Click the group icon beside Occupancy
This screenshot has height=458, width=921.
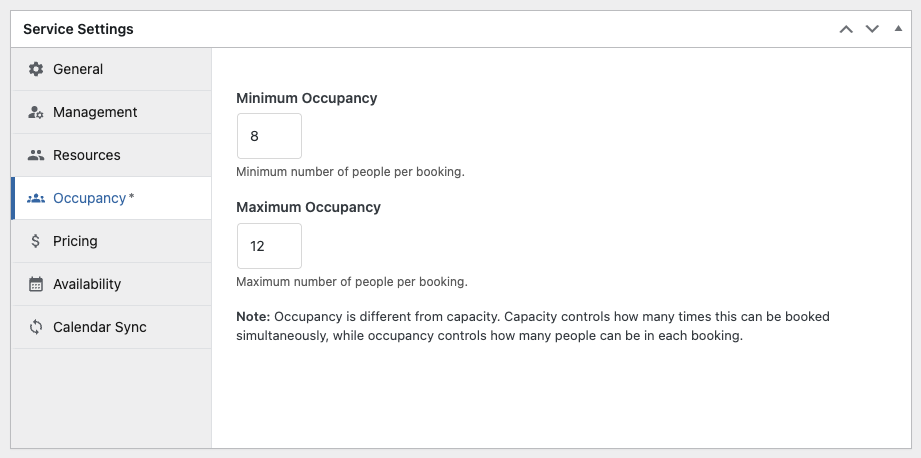click(36, 198)
